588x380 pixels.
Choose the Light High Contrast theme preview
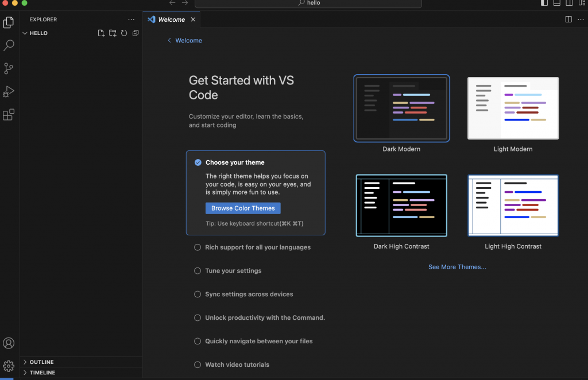[513, 205]
